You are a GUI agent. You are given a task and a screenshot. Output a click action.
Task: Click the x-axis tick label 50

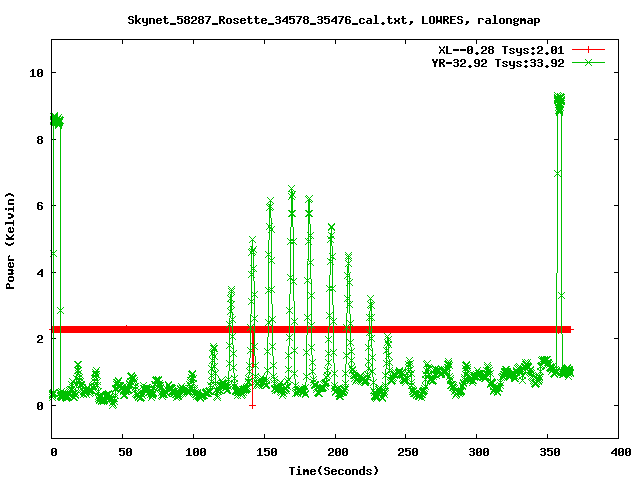click(x=125, y=452)
